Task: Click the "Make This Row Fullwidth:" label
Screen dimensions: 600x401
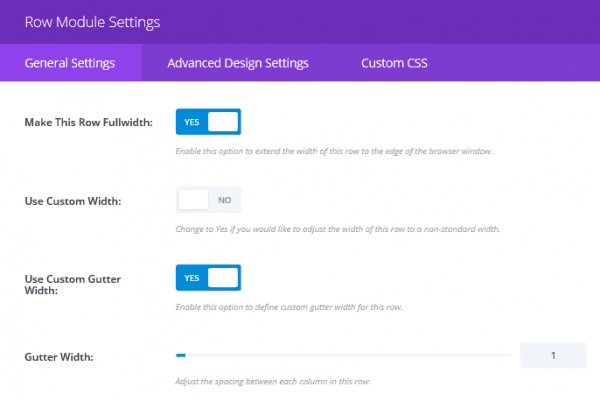Action: click(x=88, y=122)
